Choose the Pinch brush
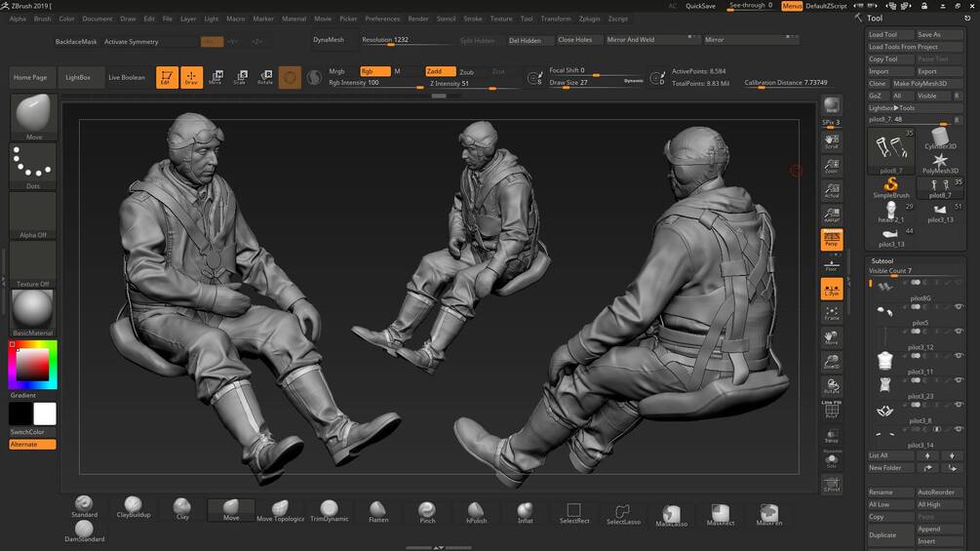The width and height of the screenshot is (980, 551). click(x=427, y=510)
